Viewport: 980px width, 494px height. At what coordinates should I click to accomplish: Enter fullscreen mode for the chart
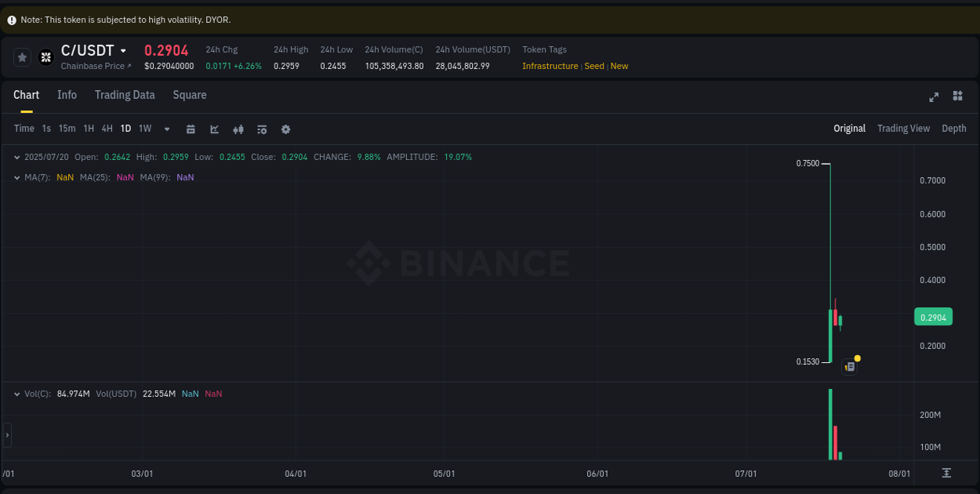tap(934, 96)
